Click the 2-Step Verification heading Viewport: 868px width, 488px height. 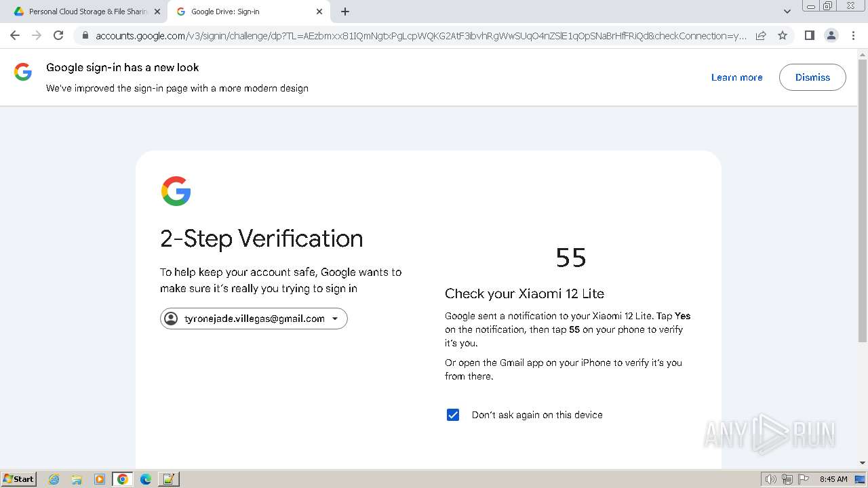click(262, 239)
